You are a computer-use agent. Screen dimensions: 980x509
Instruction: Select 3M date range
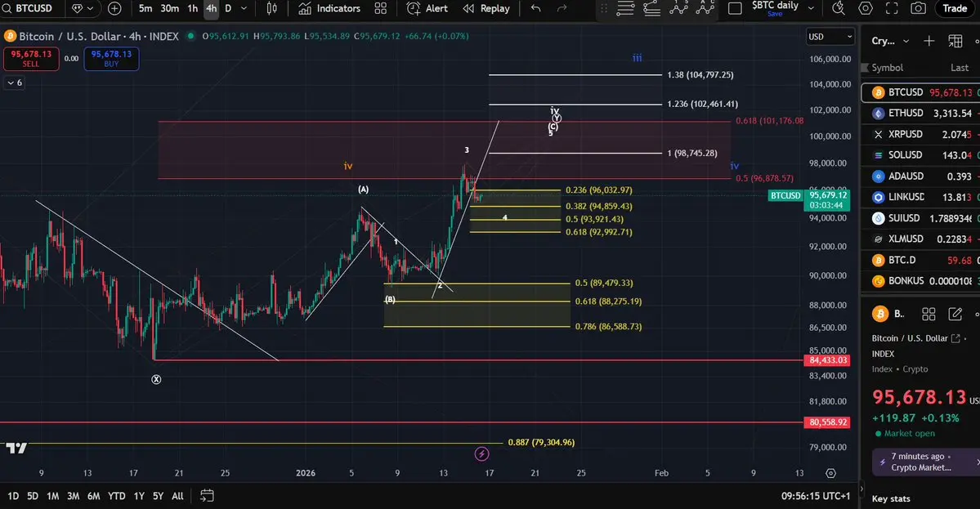pos(73,496)
